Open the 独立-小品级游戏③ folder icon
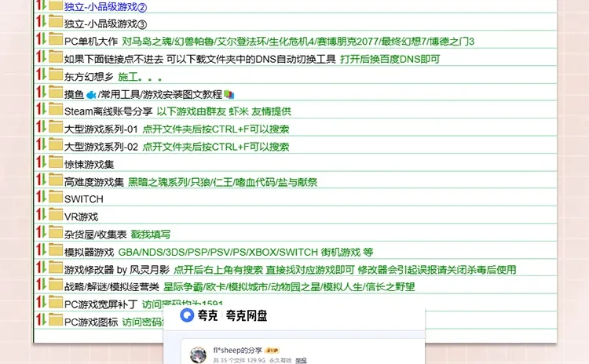The image size is (589, 364). (56, 21)
